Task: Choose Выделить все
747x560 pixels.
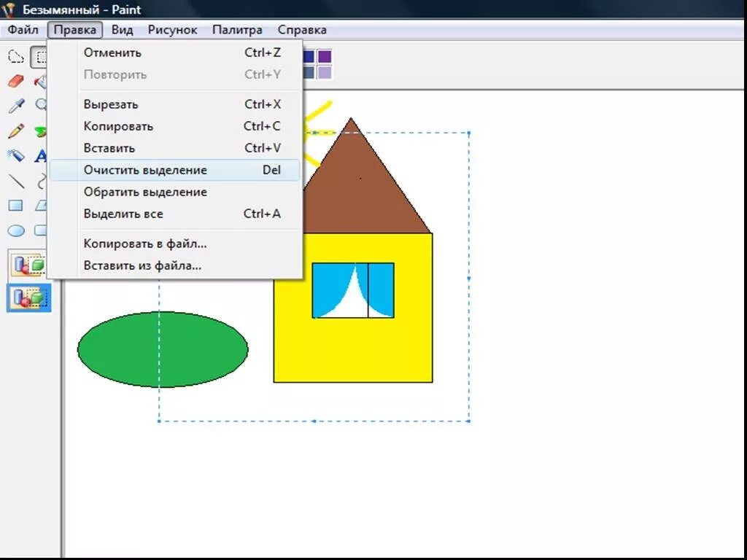Action: pos(175,214)
